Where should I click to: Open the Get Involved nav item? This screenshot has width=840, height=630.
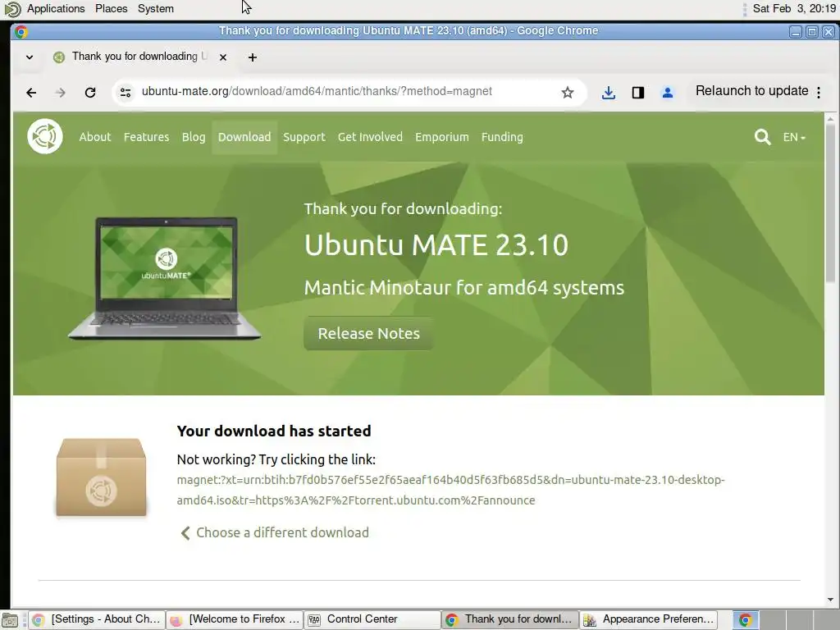click(370, 137)
